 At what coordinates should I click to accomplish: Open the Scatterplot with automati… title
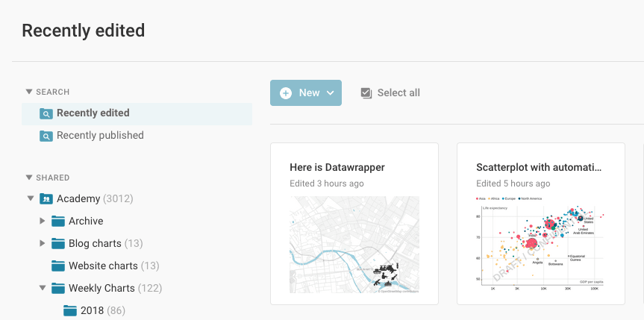coord(539,167)
